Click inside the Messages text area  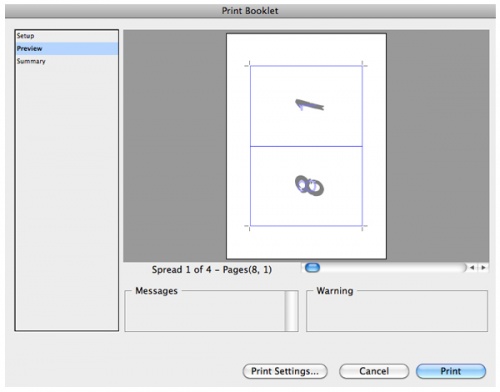pyautogui.click(x=205, y=312)
